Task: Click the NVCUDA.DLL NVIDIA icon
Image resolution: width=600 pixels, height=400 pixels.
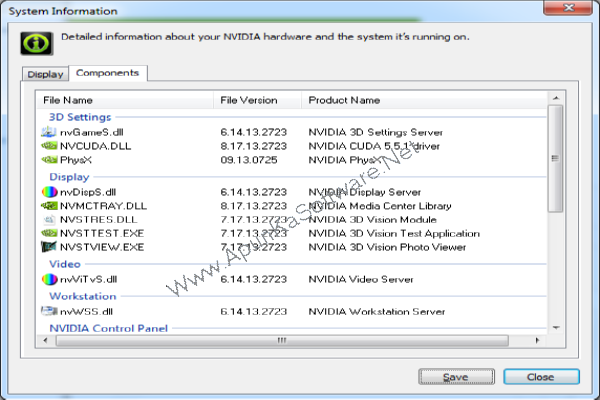Action: point(49,146)
